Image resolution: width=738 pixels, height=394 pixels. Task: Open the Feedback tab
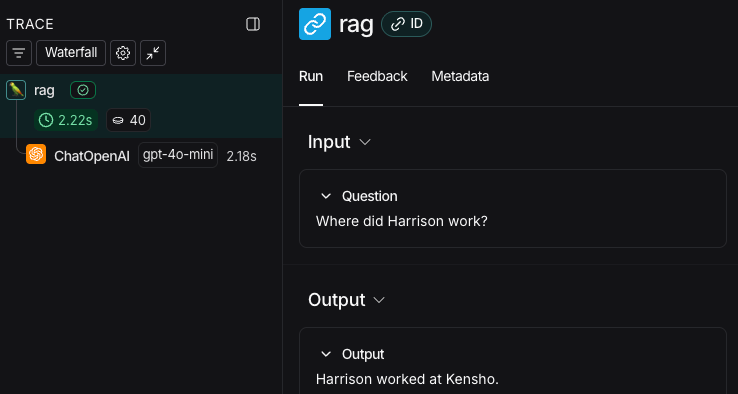point(377,76)
